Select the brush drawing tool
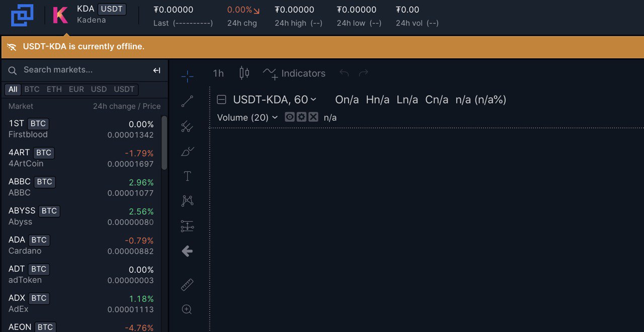Screen dimensions: 644x332 187,151
